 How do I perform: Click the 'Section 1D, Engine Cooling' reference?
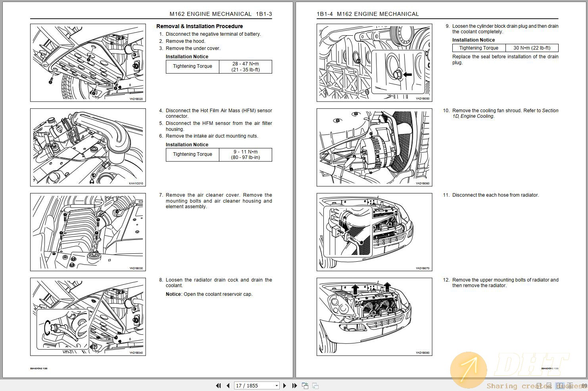pyautogui.click(x=505, y=113)
